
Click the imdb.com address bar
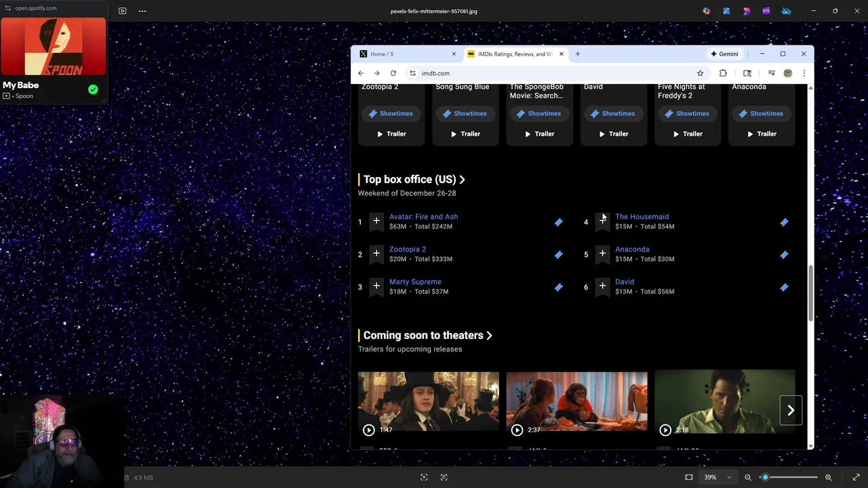(556, 73)
